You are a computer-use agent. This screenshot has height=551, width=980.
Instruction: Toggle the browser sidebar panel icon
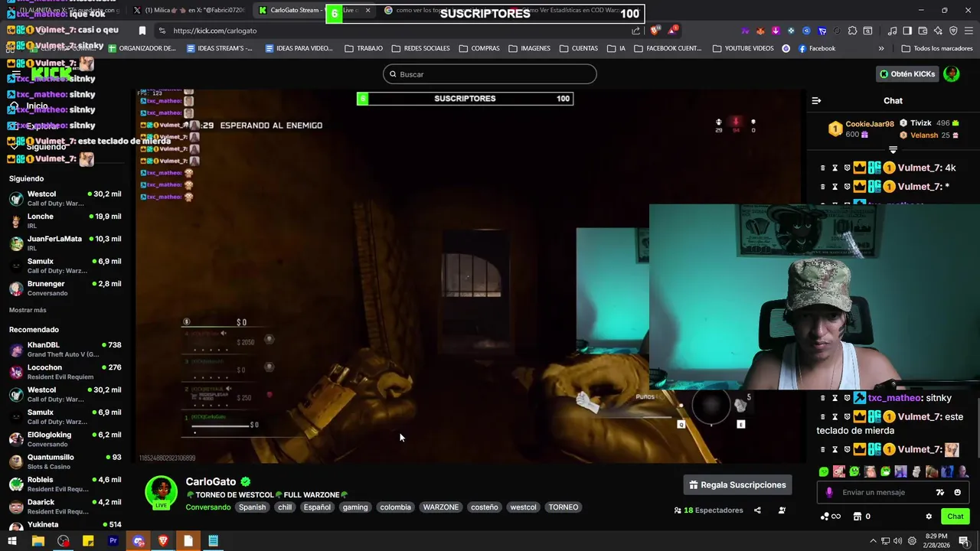[907, 31]
